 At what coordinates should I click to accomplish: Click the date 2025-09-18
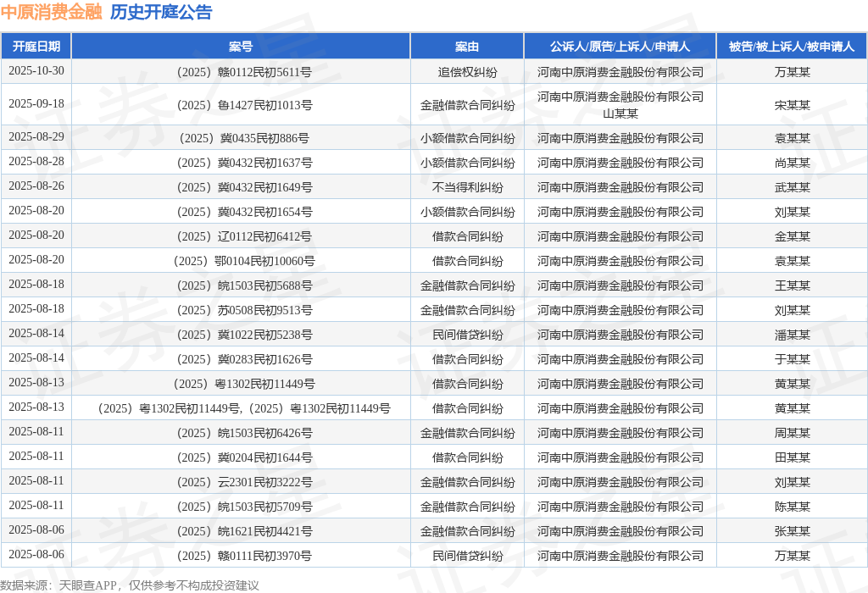[36, 104]
